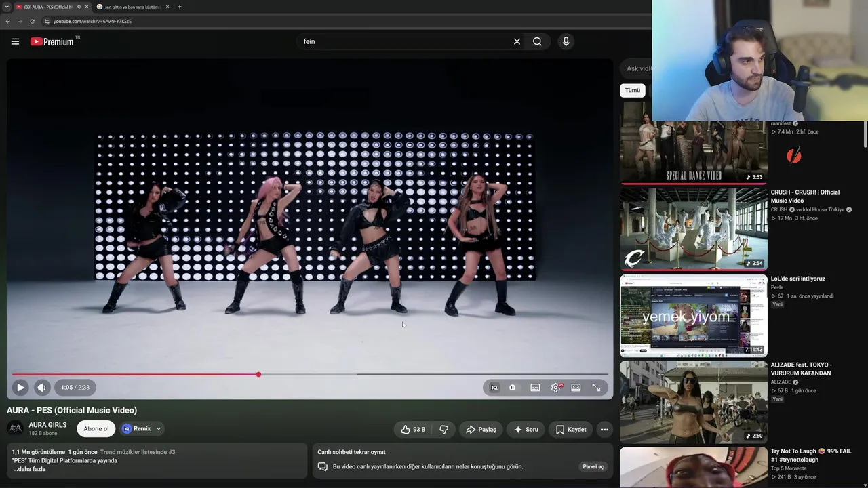Click the stable volume IQ player icon
This screenshot has height=488, width=868.
494,388
